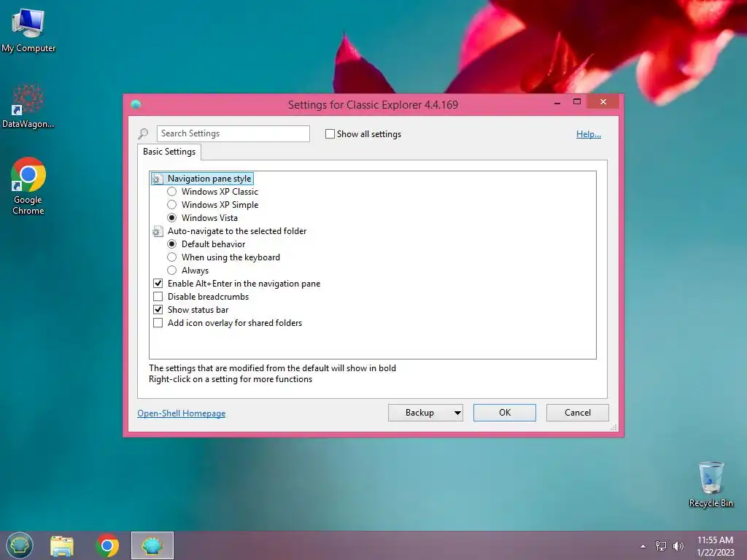Click the Navigation pane style gear icon
Viewport: 747px width, 560px height.
point(158,179)
